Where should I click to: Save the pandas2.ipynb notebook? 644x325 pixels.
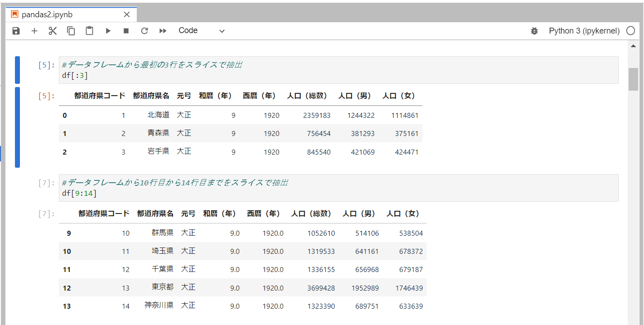click(16, 30)
